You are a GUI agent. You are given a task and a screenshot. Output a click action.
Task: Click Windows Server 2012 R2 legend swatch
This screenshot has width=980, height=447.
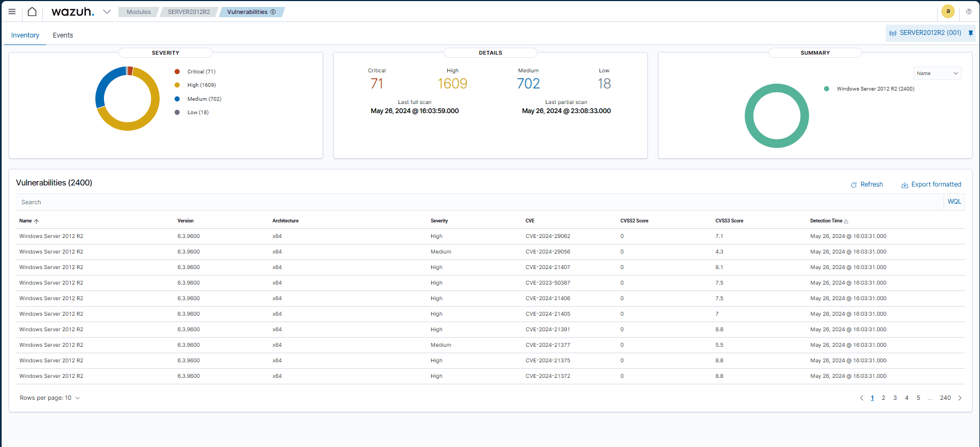(827, 89)
